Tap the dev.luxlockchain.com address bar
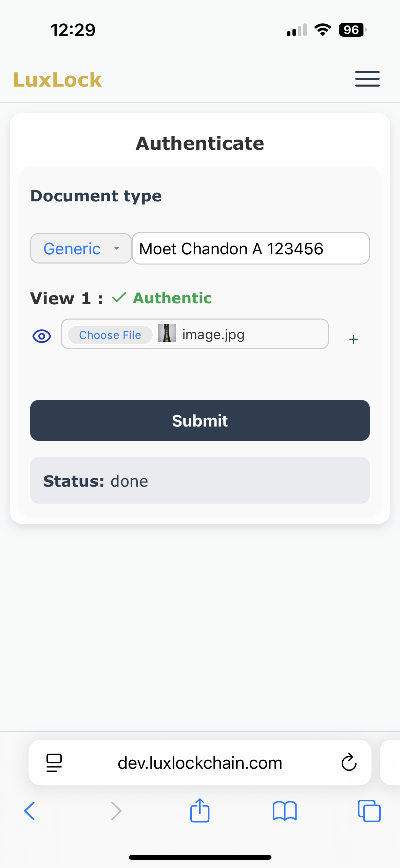Image resolution: width=400 pixels, height=868 pixels. pyautogui.click(x=200, y=763)
